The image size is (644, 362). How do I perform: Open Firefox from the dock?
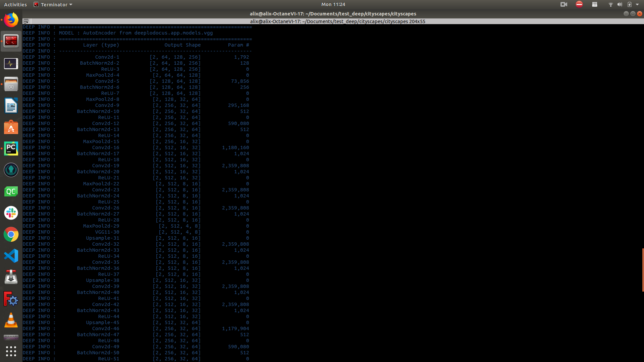[11, 20]
